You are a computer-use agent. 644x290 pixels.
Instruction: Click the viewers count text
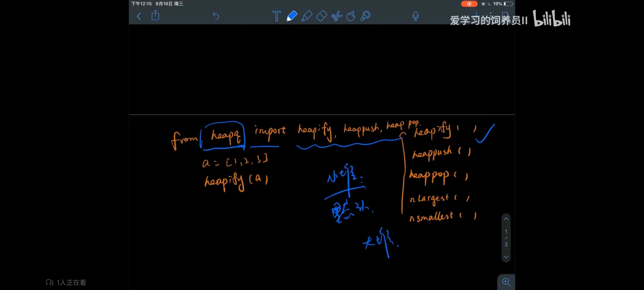(71, 282)
